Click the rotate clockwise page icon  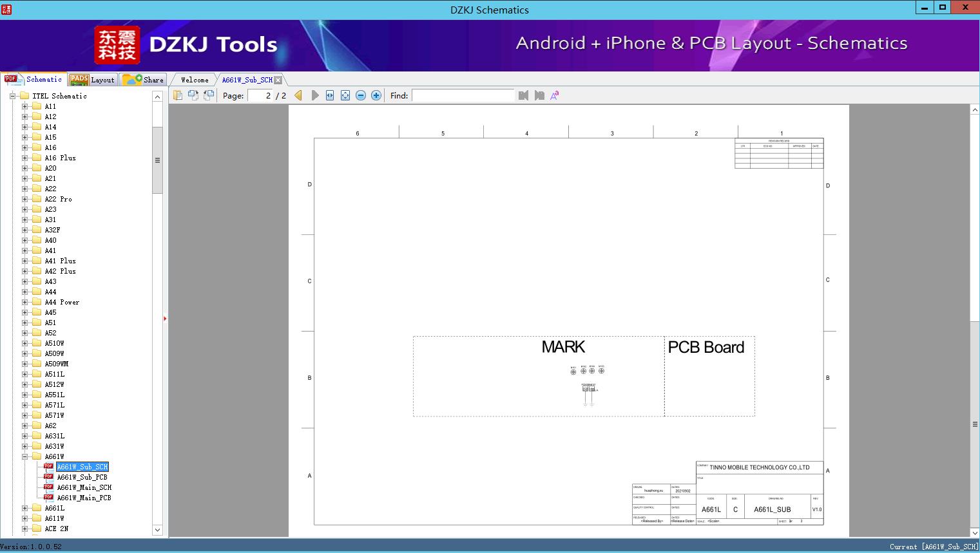(209, 95)
